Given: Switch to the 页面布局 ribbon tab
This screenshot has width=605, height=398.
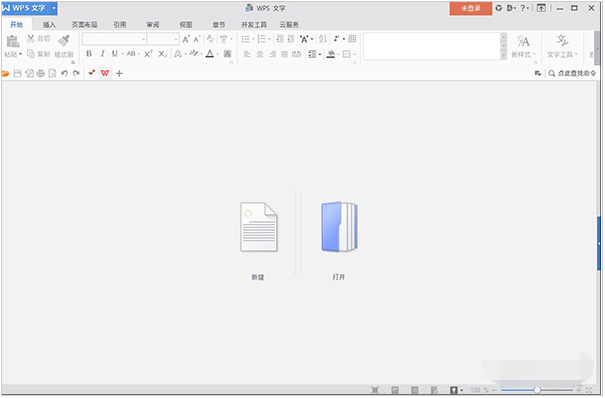Looking at the screenshot, I should [84, 25].
